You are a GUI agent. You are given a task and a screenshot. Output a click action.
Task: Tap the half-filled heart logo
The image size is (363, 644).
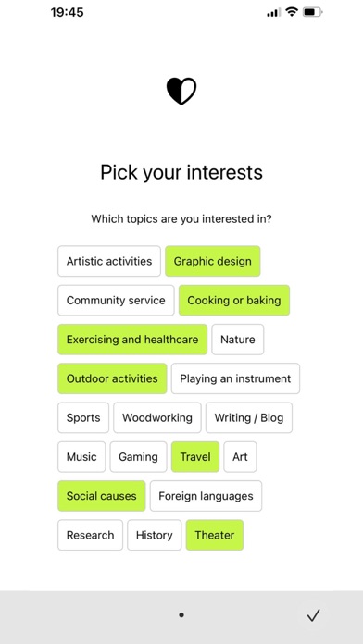[x=181, y=91]
